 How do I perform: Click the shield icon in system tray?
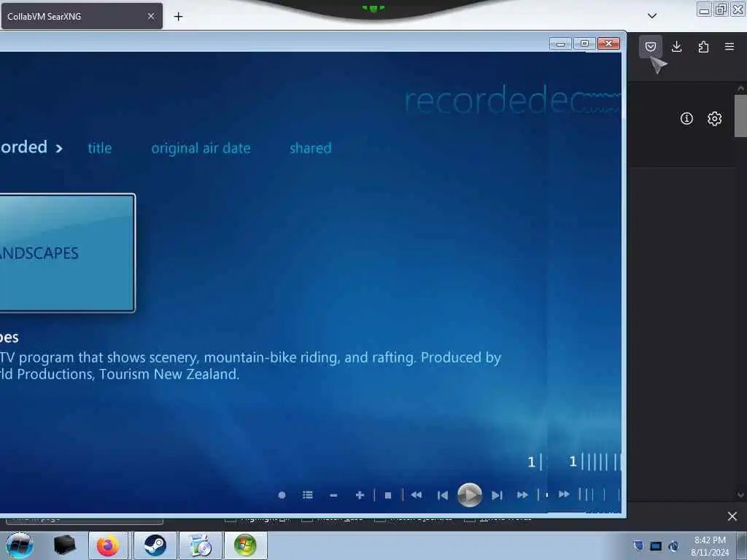point(638,545)
